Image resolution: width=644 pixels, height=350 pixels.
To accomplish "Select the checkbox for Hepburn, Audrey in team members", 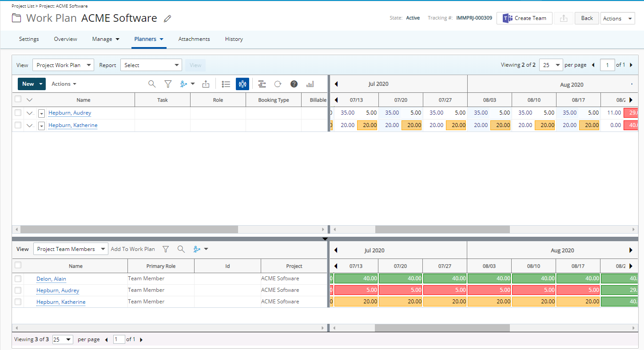I will pos(18,290).
